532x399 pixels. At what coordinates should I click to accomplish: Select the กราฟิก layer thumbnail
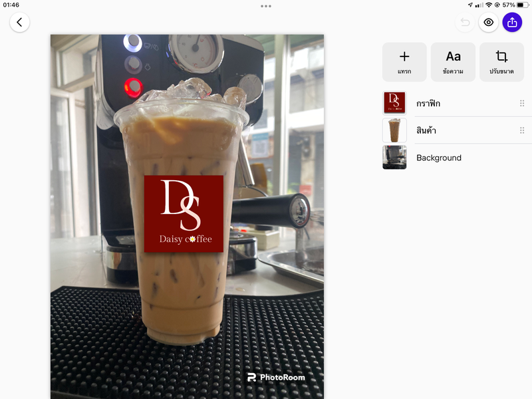(394, 103)
